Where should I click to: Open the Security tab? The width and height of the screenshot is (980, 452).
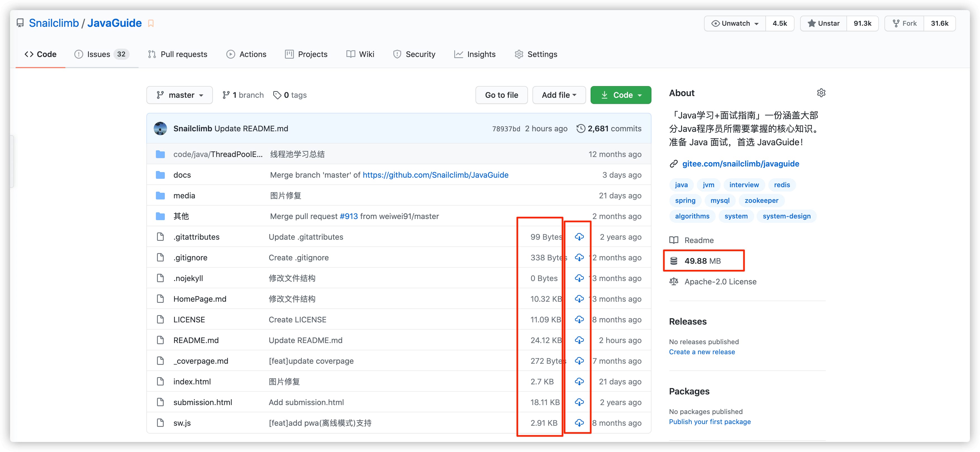click(x=414, y=54)
